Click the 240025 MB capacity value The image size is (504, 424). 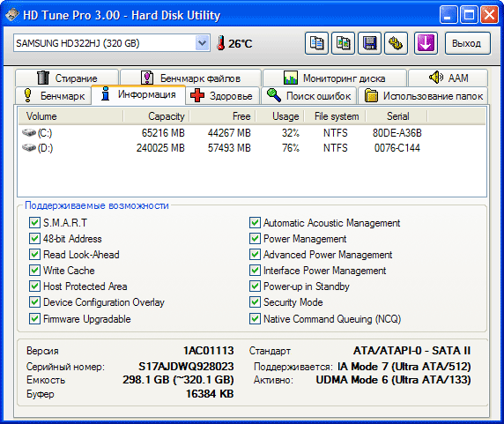pyautogui.click(x=160, y=148)
